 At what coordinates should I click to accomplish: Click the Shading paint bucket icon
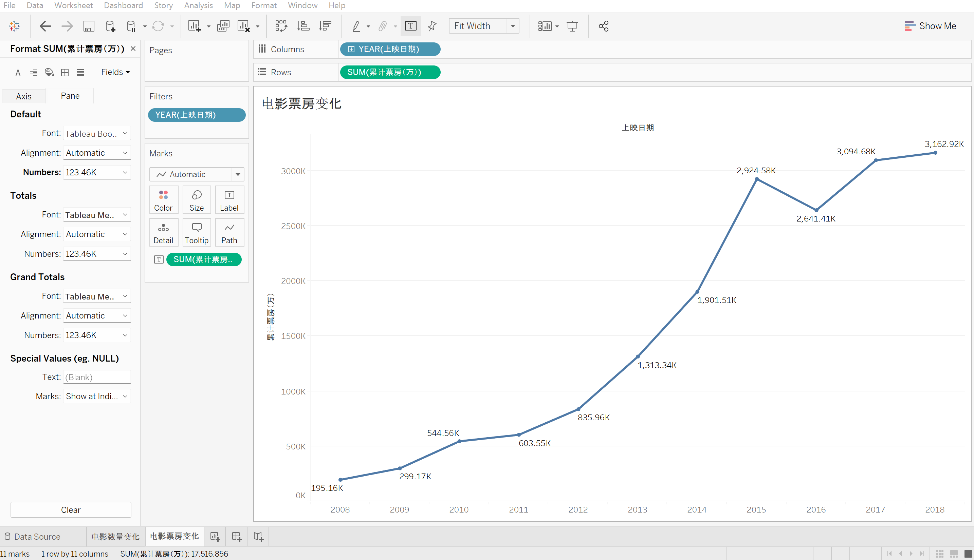(x=49, y=72)
